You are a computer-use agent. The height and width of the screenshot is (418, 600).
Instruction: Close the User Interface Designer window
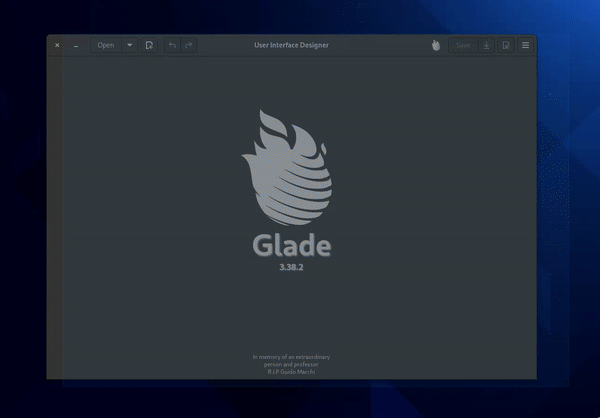57,45
